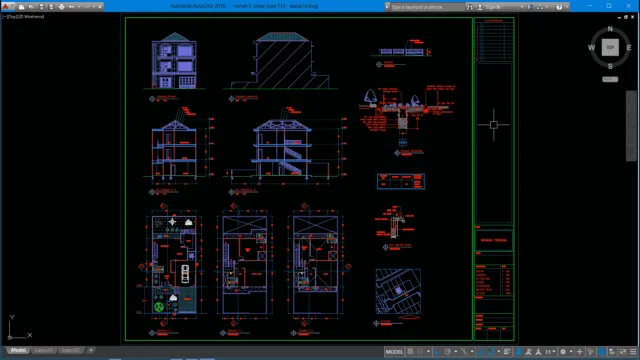Switch to the Layout1 tab
The width and height of the screenshot is (640, 360).
coord(43,350)
